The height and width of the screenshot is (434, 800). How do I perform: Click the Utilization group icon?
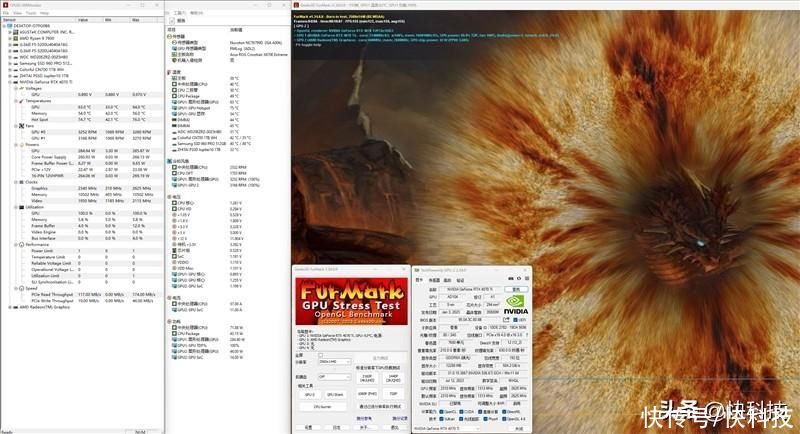coord(21,207)
